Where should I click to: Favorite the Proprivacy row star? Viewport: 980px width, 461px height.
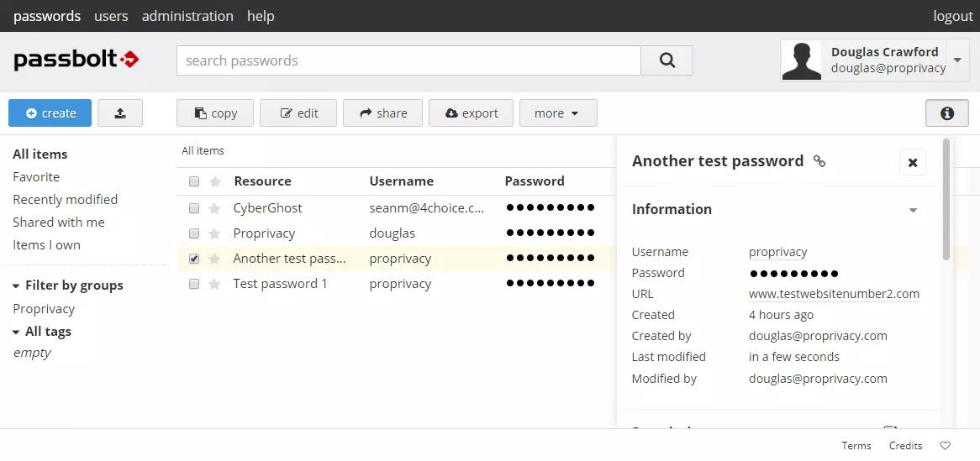214,233
